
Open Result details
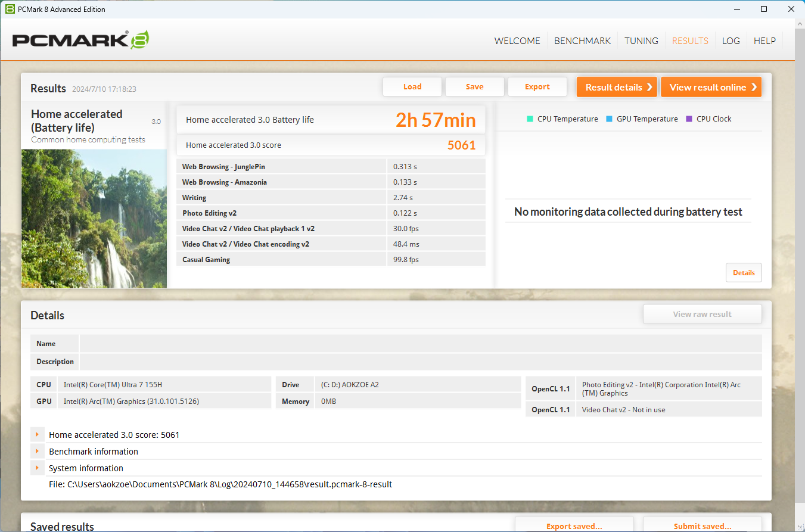pos(617,87)
